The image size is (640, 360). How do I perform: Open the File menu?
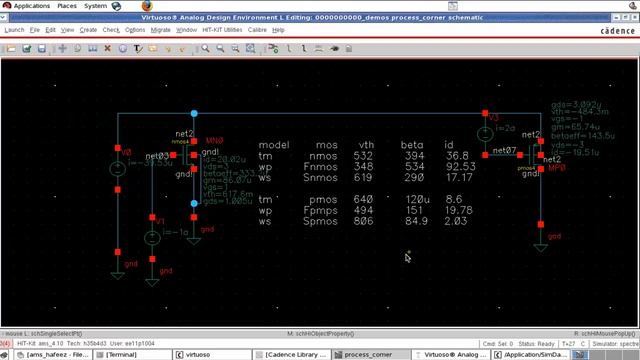point(35,30)
